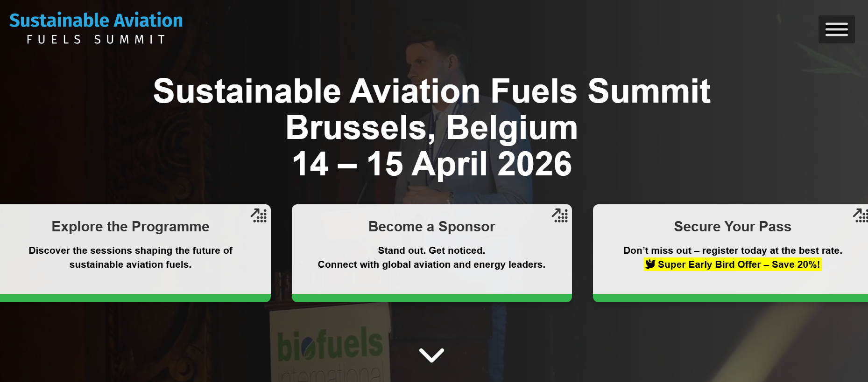Click the arrow icon on Explore the Programme card
This screenshot has width=868, height=382.
pyautogui.click(x=259, y=216)
